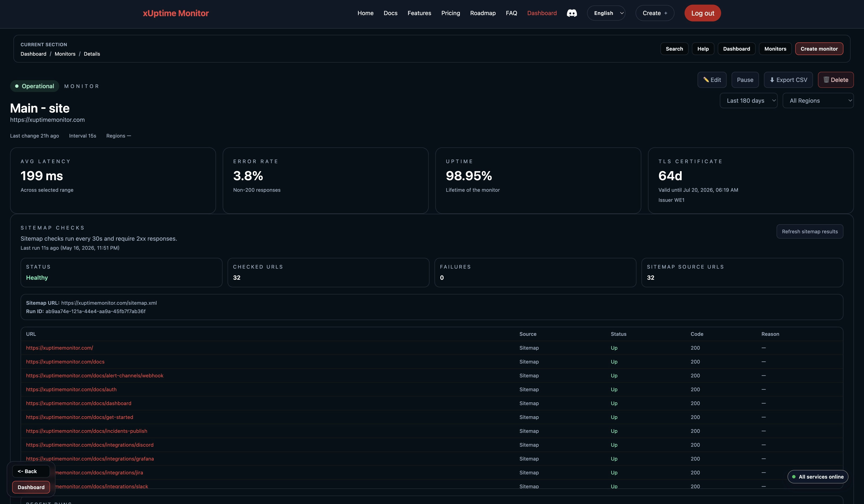The height and width of the screenshot is (504, 864).
Task: Click the sitemap.xml Sitemap URL text
Action: (x=109, y=303)
